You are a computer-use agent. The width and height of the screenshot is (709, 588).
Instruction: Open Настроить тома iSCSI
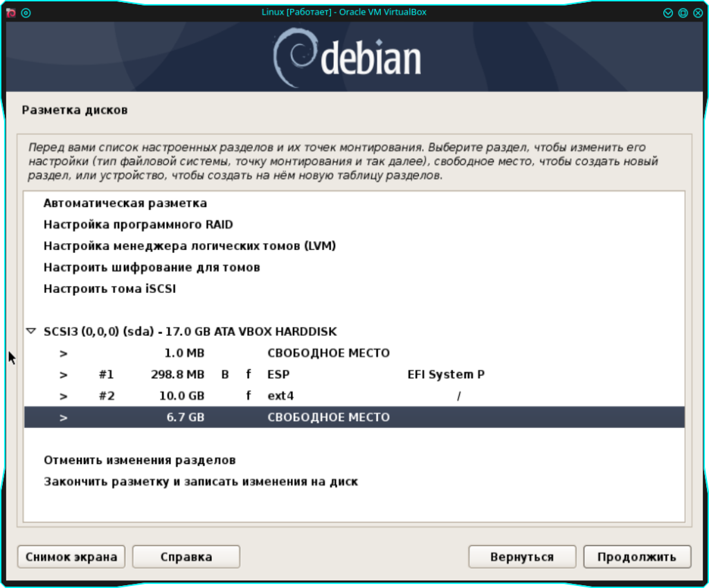pos(109,289)
